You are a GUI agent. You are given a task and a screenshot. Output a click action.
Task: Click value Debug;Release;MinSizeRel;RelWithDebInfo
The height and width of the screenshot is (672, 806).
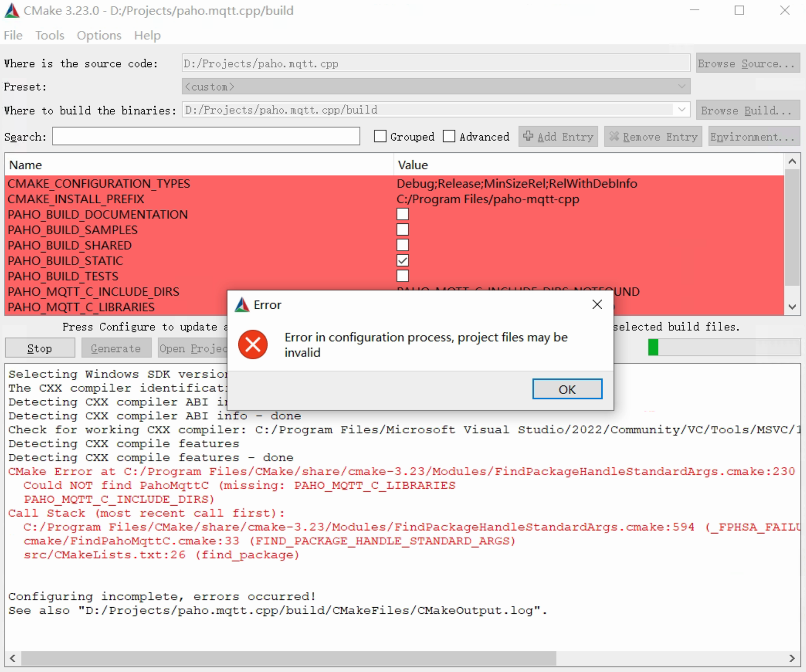(517, 184)
